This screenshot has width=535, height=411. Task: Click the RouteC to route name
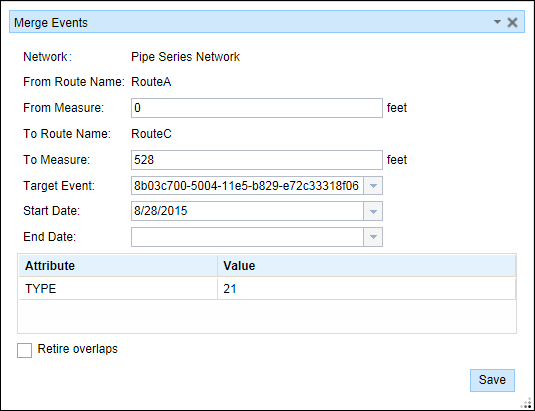click(x=151, y=134)
